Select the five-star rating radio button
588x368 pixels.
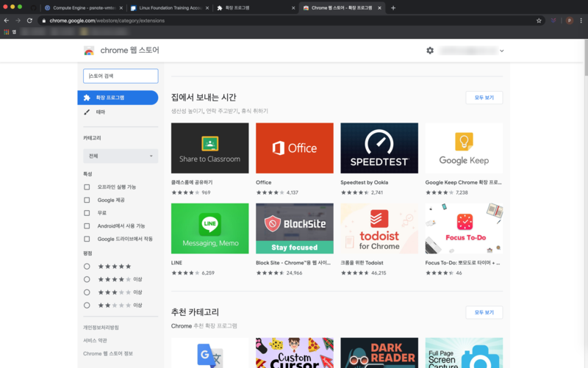point(87,267)
